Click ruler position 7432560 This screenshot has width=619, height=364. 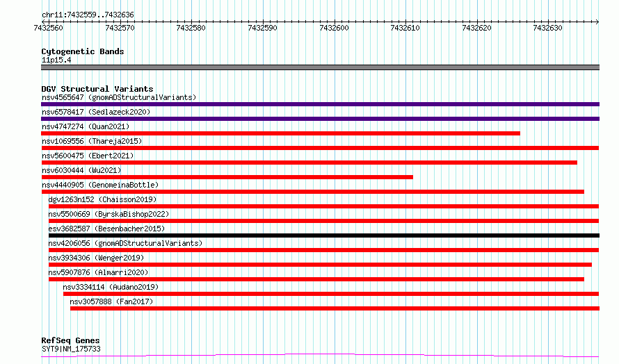pyautogui.click(x=48, y=28)
